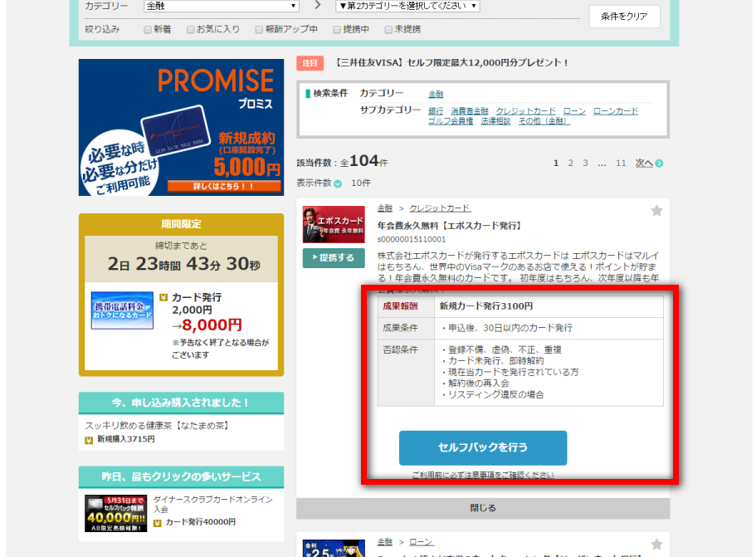Click 金融 breadcrumb in the ローン listing
The image size is (756, 557).
(385, 542)
